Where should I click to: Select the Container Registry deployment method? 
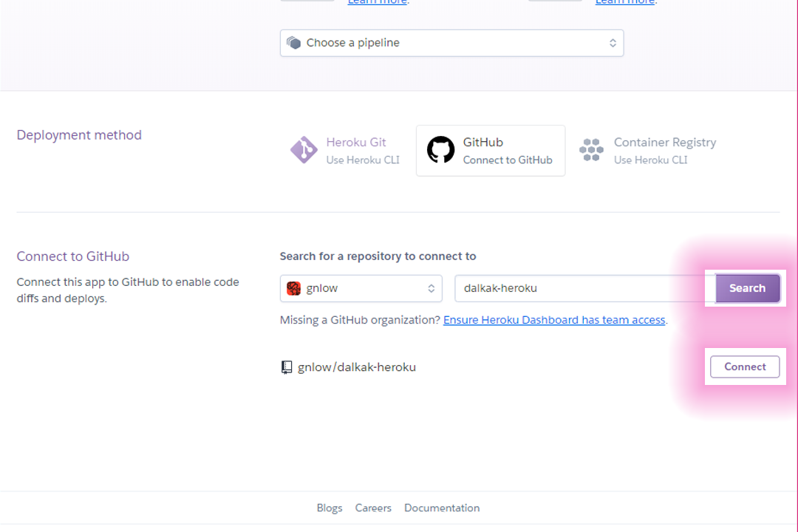pyautogui.click(x=647, y=151)
